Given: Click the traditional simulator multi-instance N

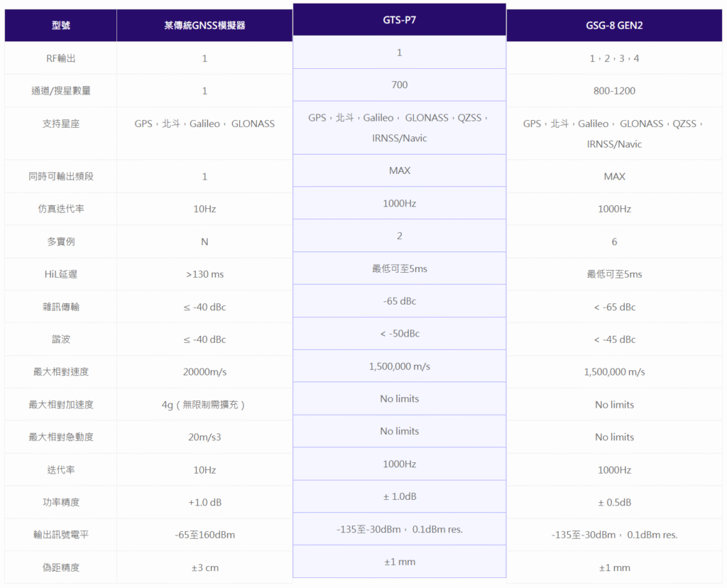Looking at the screenshot, I should [204, 241].
